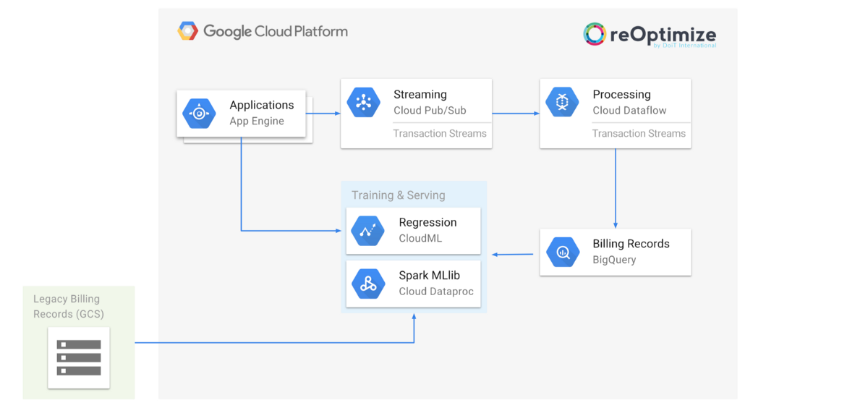The width and height of the screenshot is (868, 408).
Task: Click the Cloud Pub/Sub hexagon icon
Action: 363,102
